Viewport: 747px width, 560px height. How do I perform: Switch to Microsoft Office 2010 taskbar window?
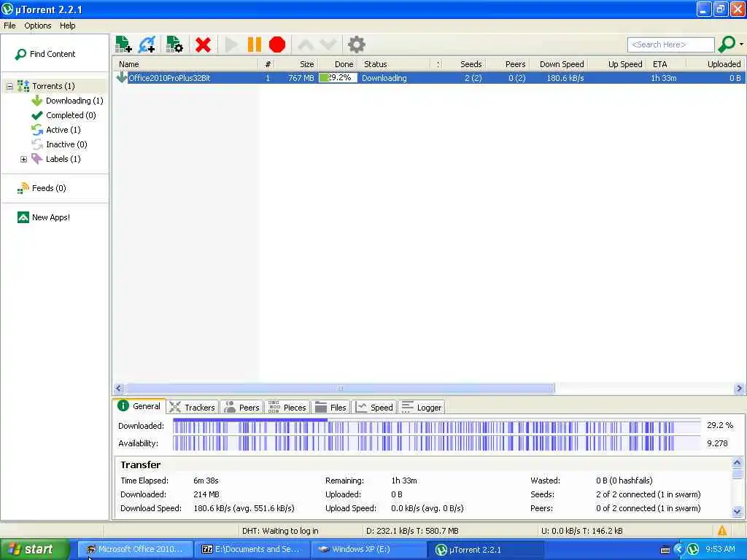coord(135,550)
